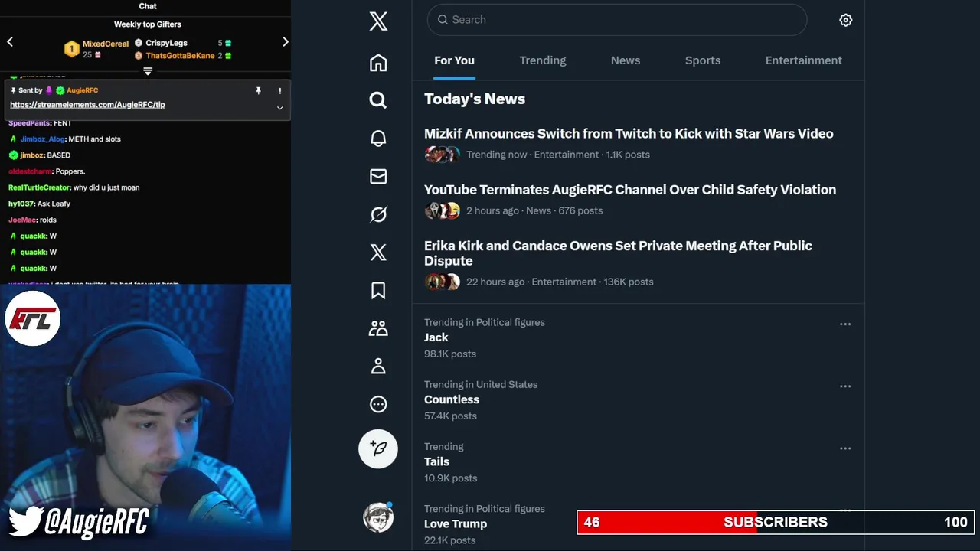Screen dimensions: 980x551
Task: Open Erika Kirk and Candace Owens story
Action: (618, 253)
